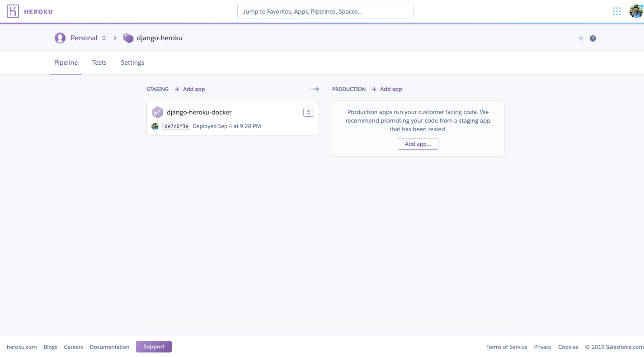Click the purple Support button

coord(154,347)
